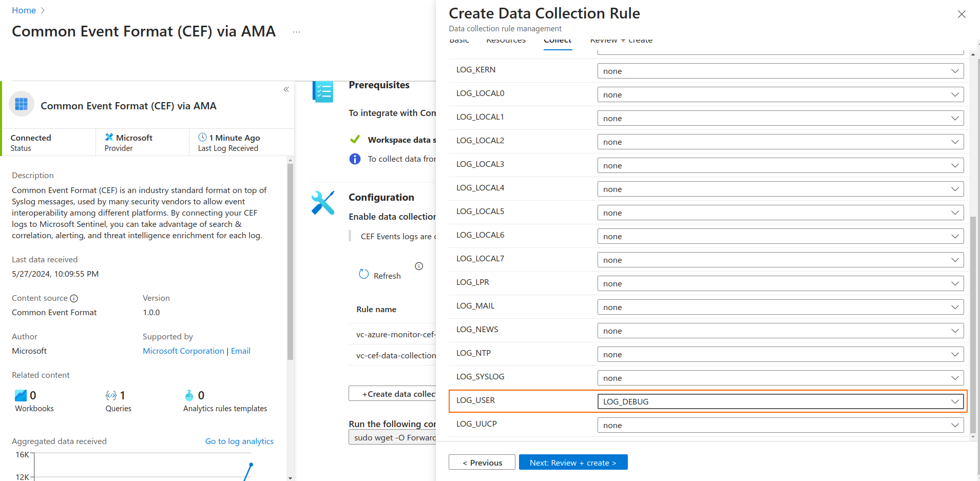
Task: Click the Refresh icon in Configuration
Action: pos(363,274)
